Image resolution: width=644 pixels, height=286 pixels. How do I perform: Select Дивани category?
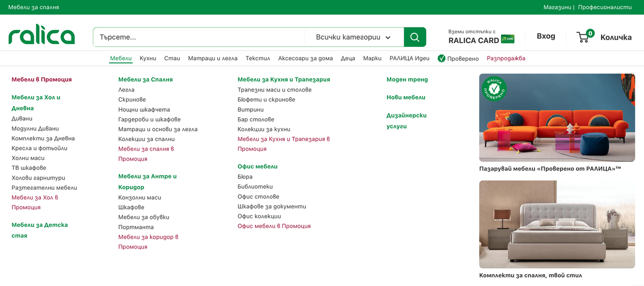point(22,118)
